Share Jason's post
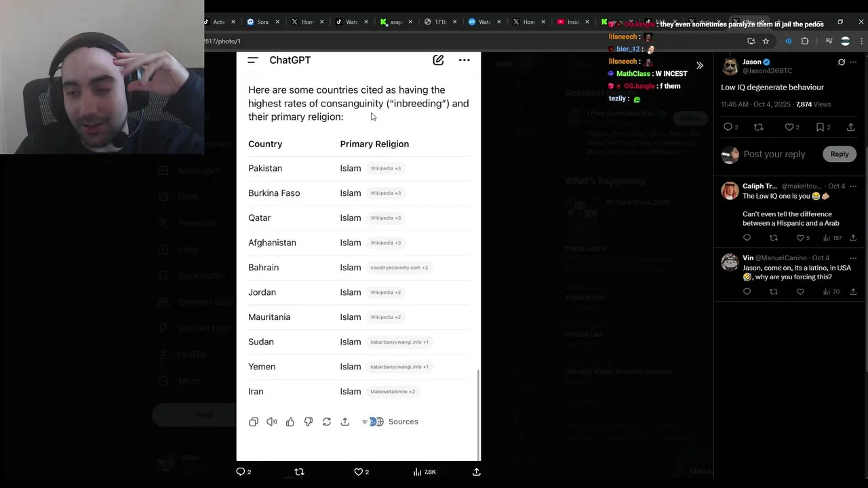This screenshot has height=488, width=868. pos(851,127)
